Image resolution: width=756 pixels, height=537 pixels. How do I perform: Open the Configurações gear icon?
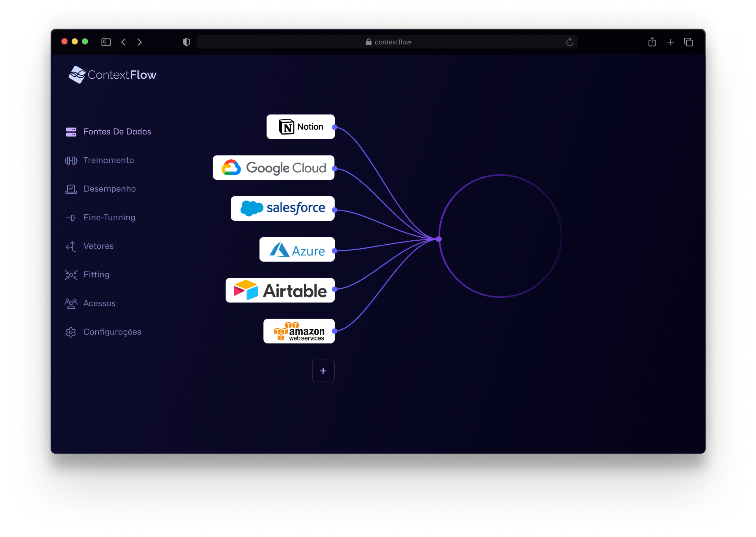(x=71, y=332)
